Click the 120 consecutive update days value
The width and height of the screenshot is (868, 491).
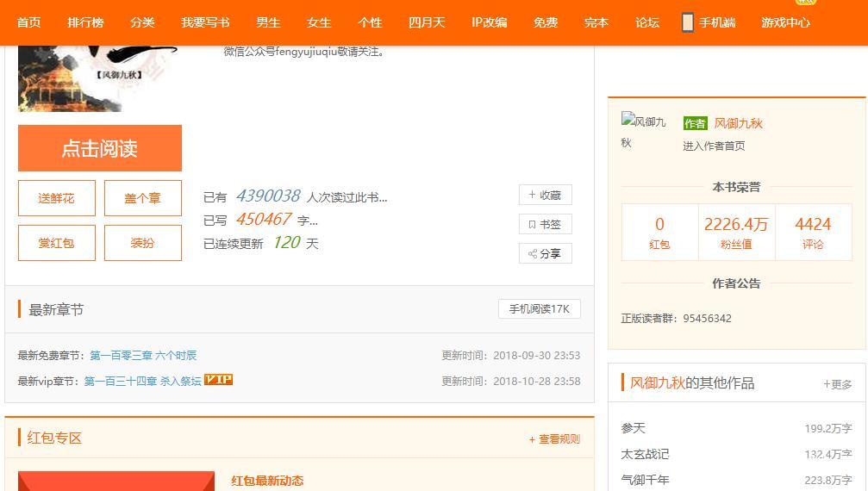(287, 242)
